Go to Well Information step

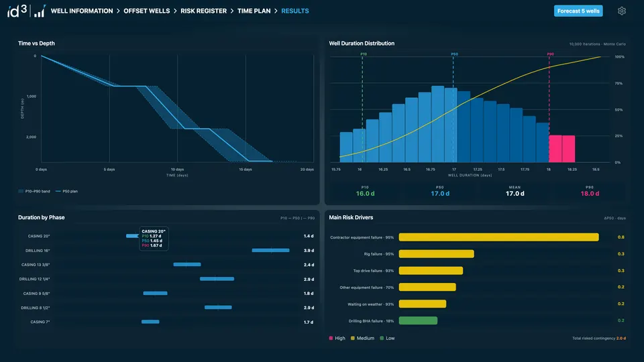click(x=82, y=11)
